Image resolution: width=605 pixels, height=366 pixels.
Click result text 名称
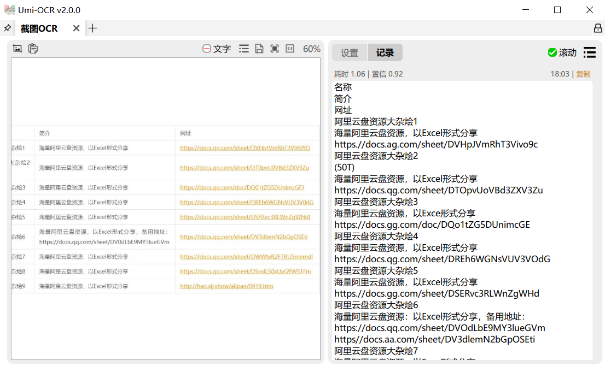pyautogui.click(x=343, y=87)
